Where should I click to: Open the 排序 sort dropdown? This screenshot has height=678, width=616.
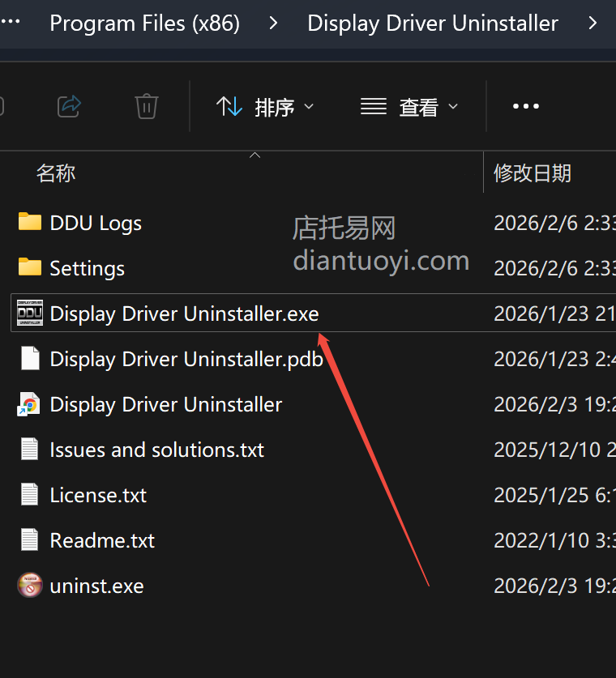(x=265, y=106)
